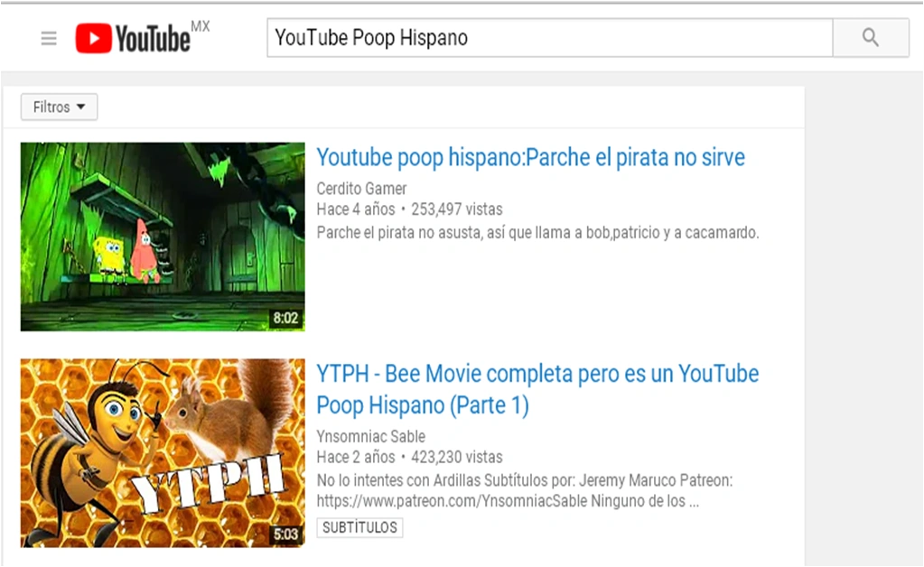Open title 'YTPH - Bee Movie completa pero es un YouTube Poop Hispano'
Screen dimensions: 924x567
[x=537, y=389]
